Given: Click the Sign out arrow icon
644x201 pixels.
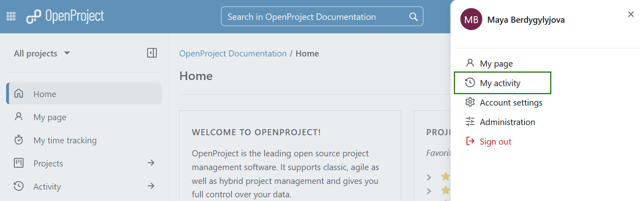Looking at the screenshot, I should [470, 141].
